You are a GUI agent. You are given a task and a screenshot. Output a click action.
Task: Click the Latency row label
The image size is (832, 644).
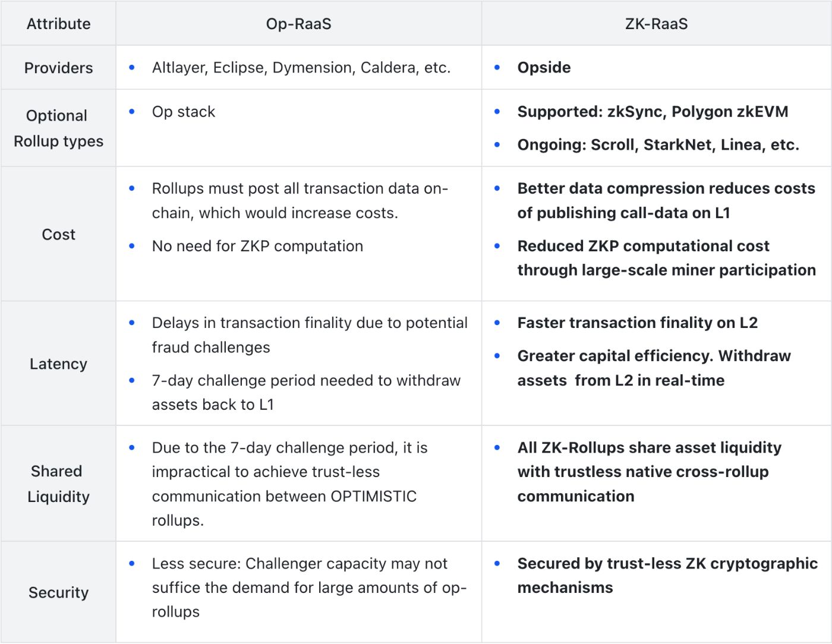coord(58,364)
